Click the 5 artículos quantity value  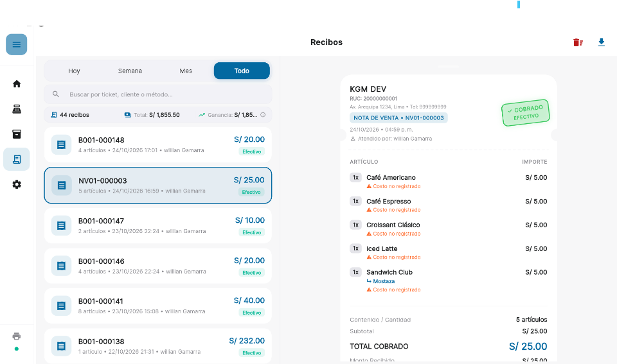532,320
